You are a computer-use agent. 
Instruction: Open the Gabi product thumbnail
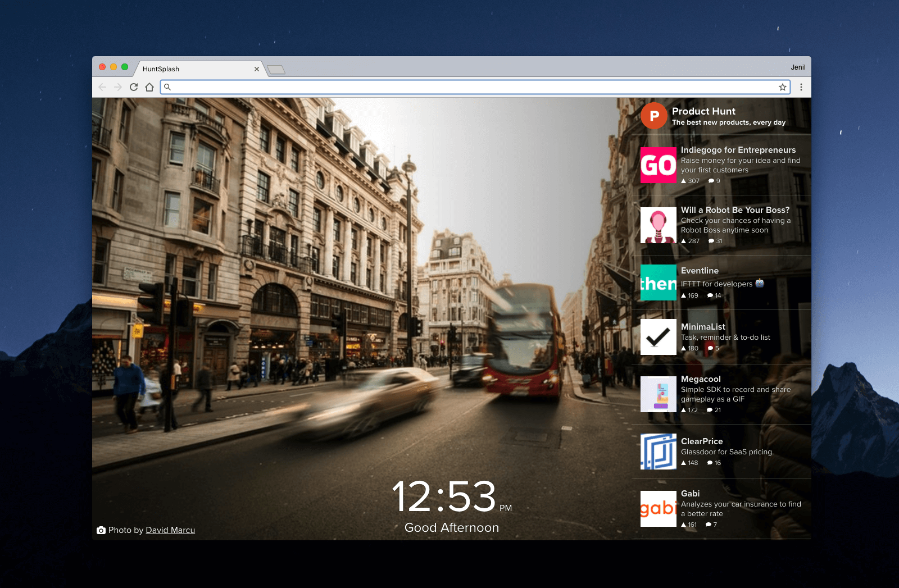[659, 509]
